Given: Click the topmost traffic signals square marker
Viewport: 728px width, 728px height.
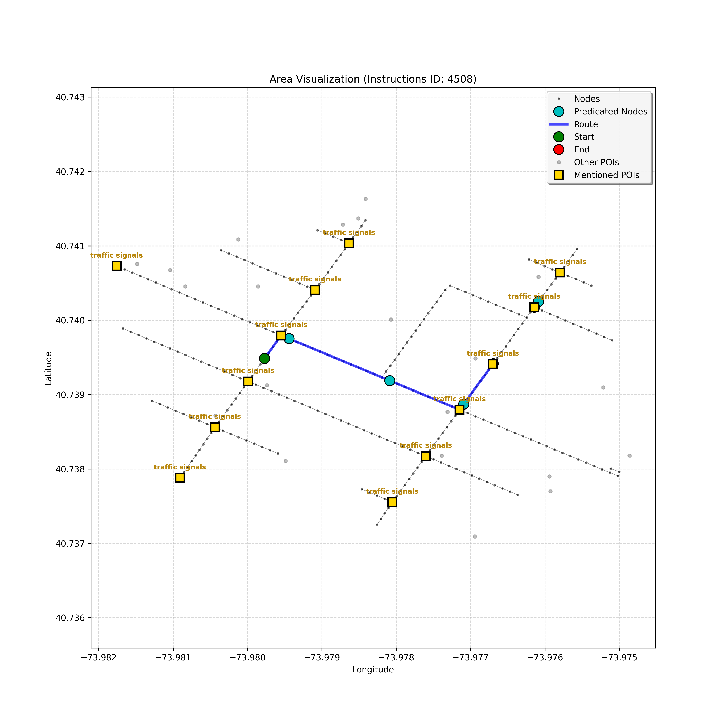Looking at the screenshot, I should tap(349, 243).
